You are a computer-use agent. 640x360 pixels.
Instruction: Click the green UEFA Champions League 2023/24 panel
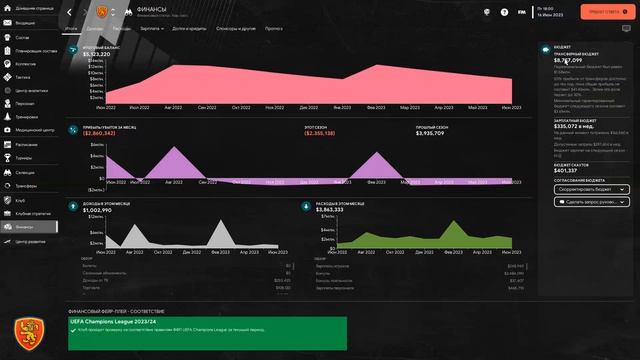[x=207, y=333]
